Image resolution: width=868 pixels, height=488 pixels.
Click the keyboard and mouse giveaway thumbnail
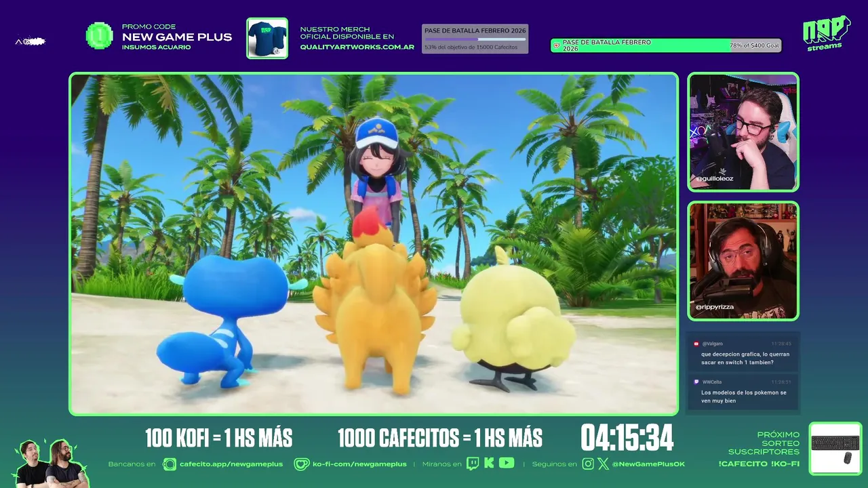click(x=835, y=448)
